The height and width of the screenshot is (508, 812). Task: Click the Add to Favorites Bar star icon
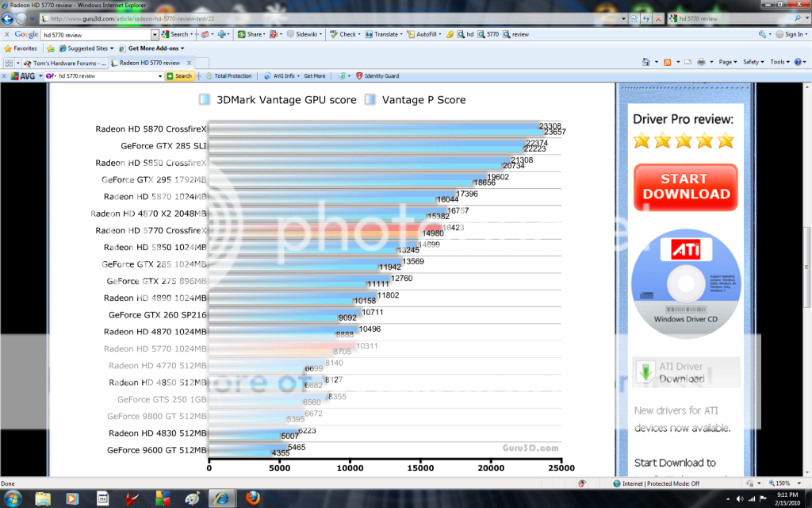click(x=51, y=48)
